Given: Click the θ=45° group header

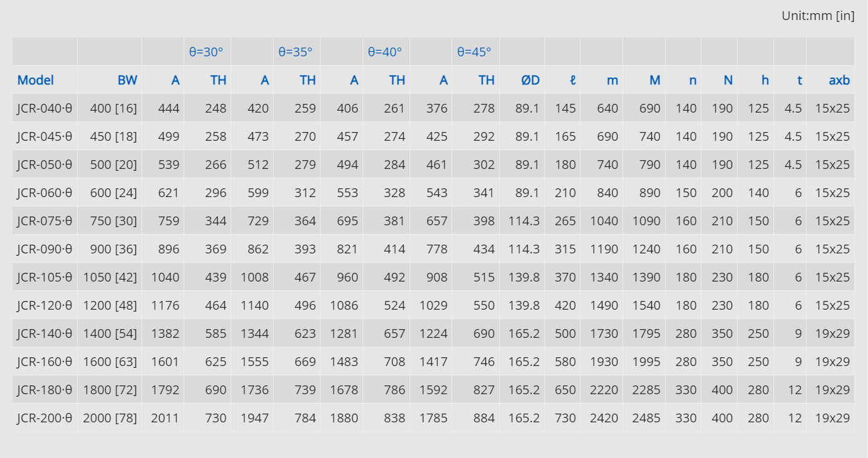Looking at the screenshot, I should pyautogui.click(x=474, y=52).
